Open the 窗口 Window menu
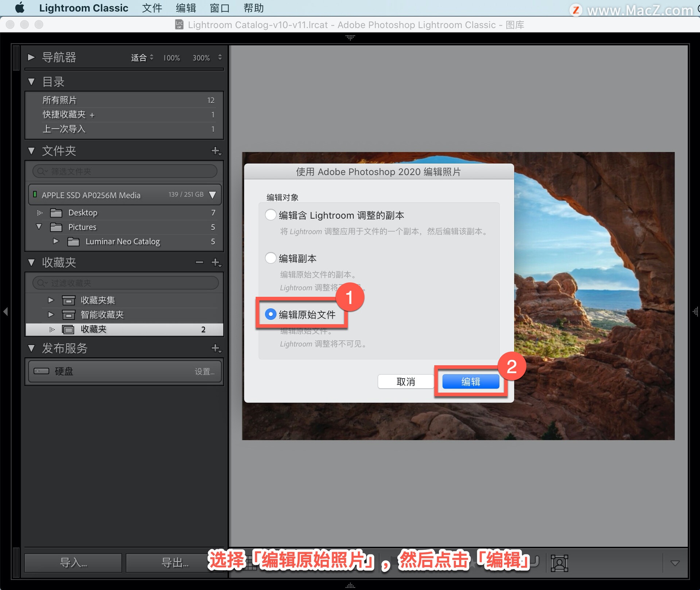Image resolution: width=700 pixels, height=590 pixels. (220, 8)
